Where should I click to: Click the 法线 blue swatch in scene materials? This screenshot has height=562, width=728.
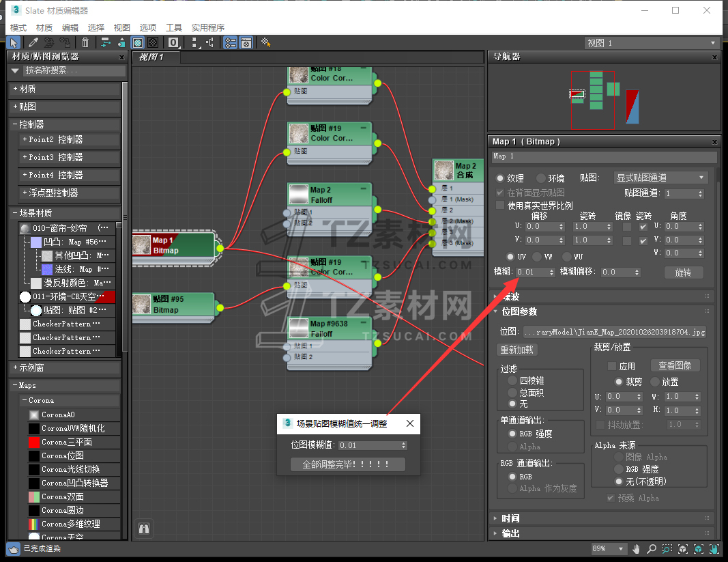click(47, 269)
